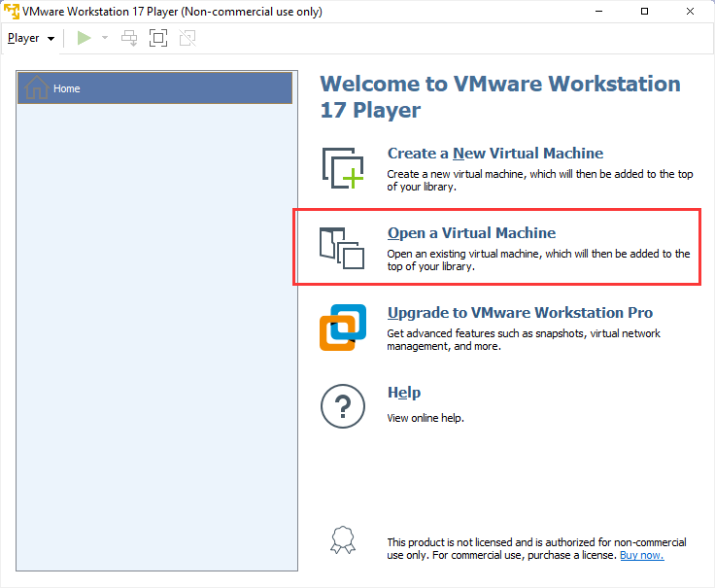This screenshot has height=588, width=715.
Task: Click the question mark Help icon
Action: [342, 405]
